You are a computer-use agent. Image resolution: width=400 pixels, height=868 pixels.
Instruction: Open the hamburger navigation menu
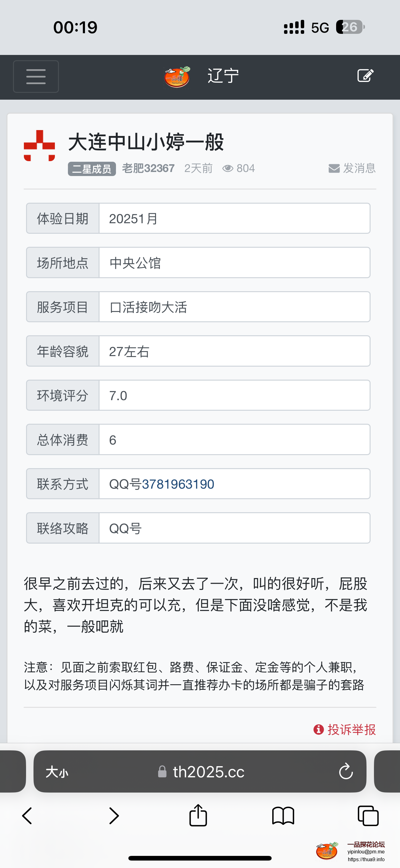35,76
